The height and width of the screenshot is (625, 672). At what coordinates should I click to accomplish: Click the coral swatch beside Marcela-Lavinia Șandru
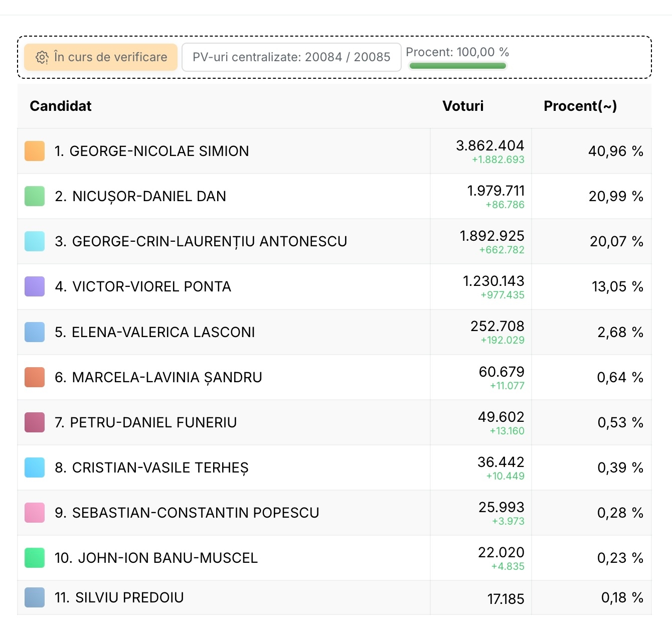35,377
